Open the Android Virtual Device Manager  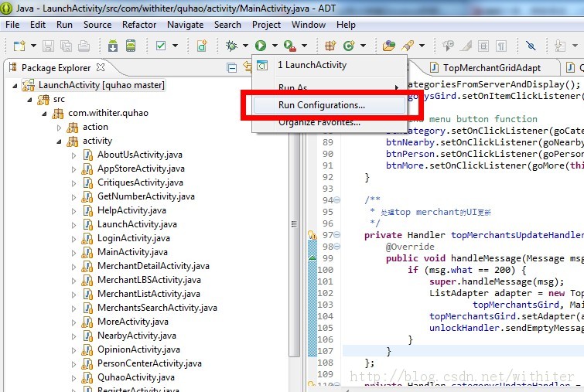tap(131, 46)
